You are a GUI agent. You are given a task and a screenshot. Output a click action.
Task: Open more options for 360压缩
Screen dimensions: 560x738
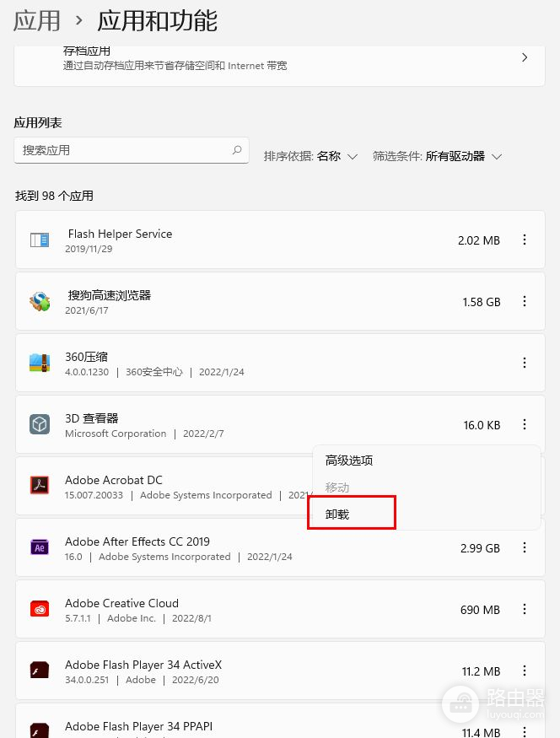[525, 363]
